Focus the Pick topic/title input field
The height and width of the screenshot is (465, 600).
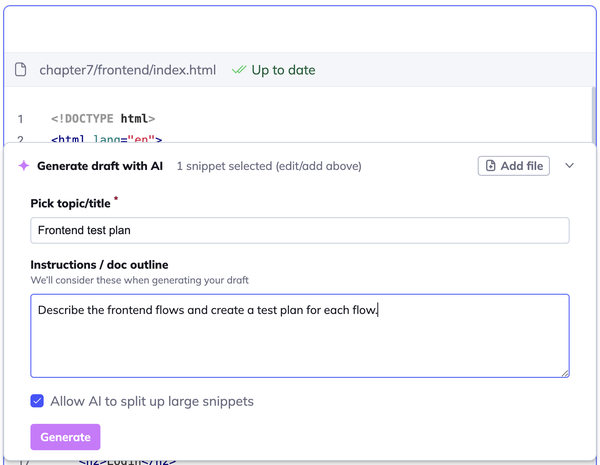click(299, 230)
